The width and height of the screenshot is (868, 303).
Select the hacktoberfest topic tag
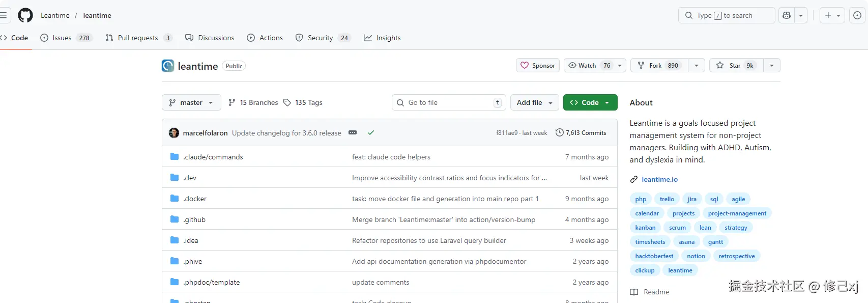pyautogui.click(x=654, y=256)
